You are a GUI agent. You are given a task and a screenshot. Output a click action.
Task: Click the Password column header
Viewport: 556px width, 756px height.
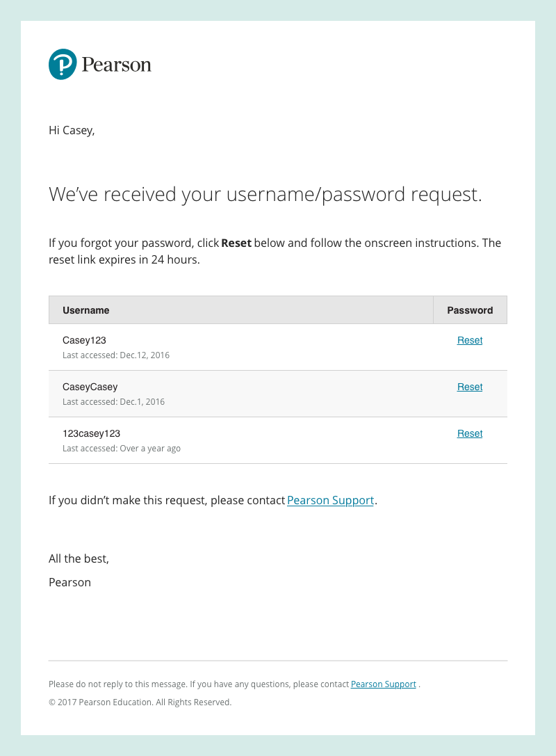pos(470,310)
